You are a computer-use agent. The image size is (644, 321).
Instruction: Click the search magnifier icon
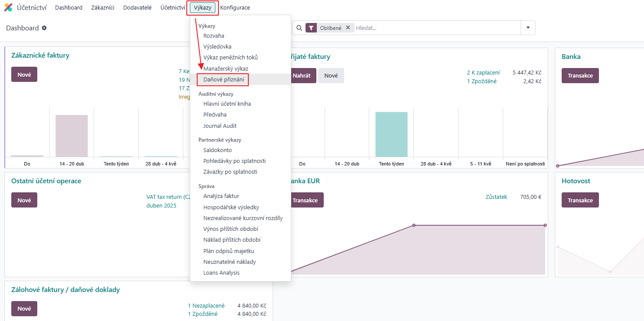pos(299,28)
